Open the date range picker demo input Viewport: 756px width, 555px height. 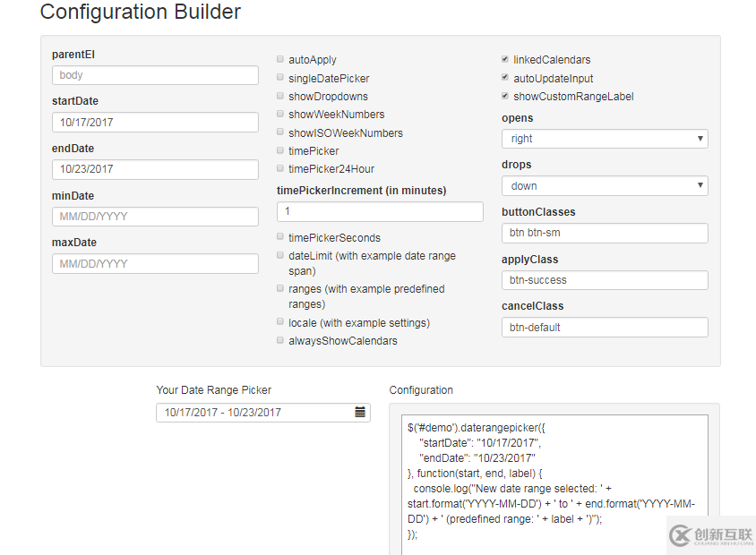[x=253, y=413]
